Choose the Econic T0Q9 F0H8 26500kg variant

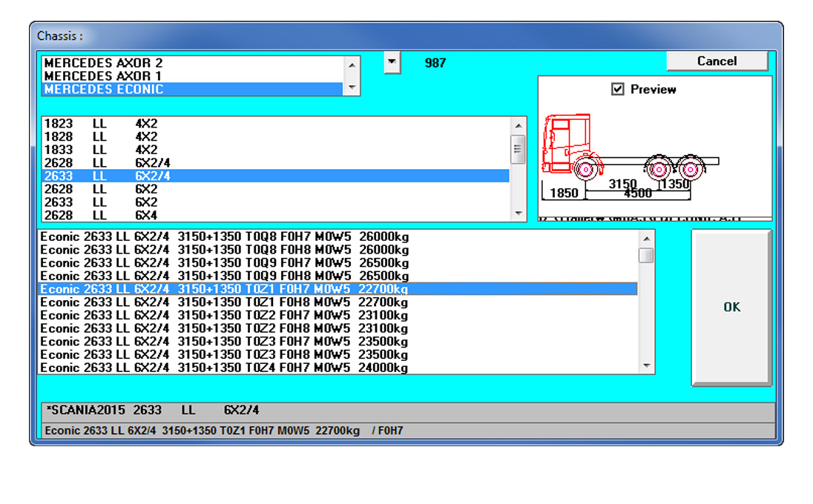pos(338,276)
